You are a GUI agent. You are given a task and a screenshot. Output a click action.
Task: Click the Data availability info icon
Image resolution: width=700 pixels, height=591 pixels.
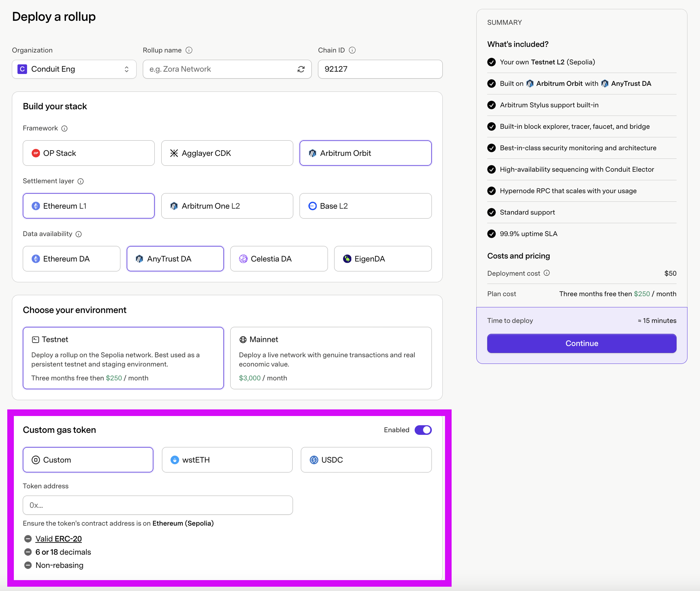click(78, 234)
